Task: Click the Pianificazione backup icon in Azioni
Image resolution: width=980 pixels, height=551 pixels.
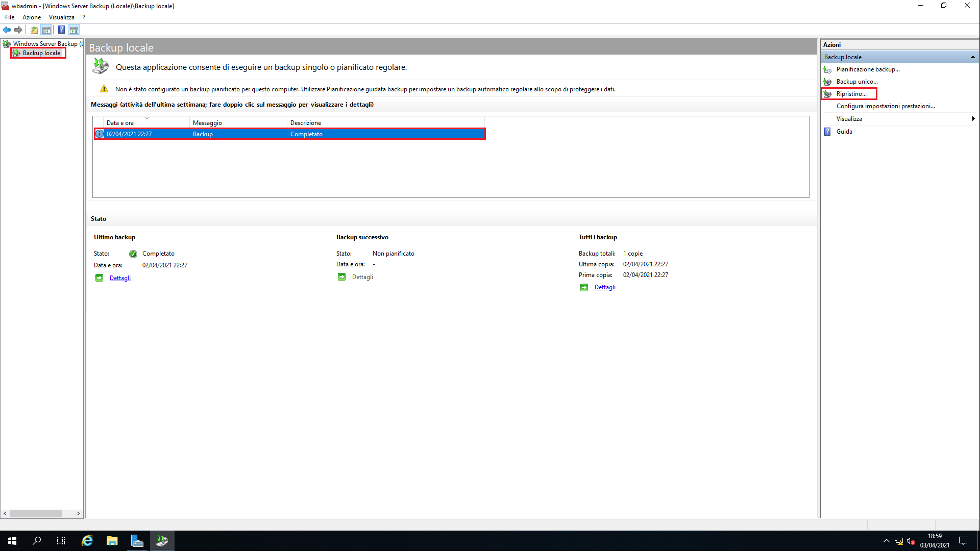Action: coord(827,69)
